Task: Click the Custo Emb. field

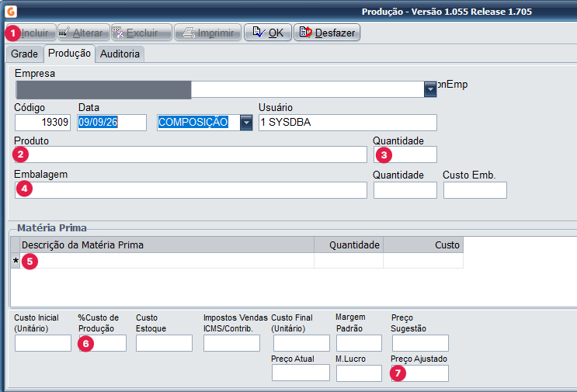Action: (475, 190)
